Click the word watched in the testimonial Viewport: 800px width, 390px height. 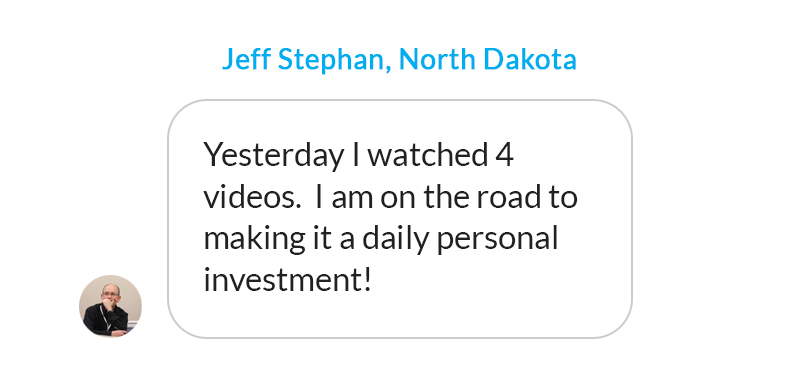point(428,155)
